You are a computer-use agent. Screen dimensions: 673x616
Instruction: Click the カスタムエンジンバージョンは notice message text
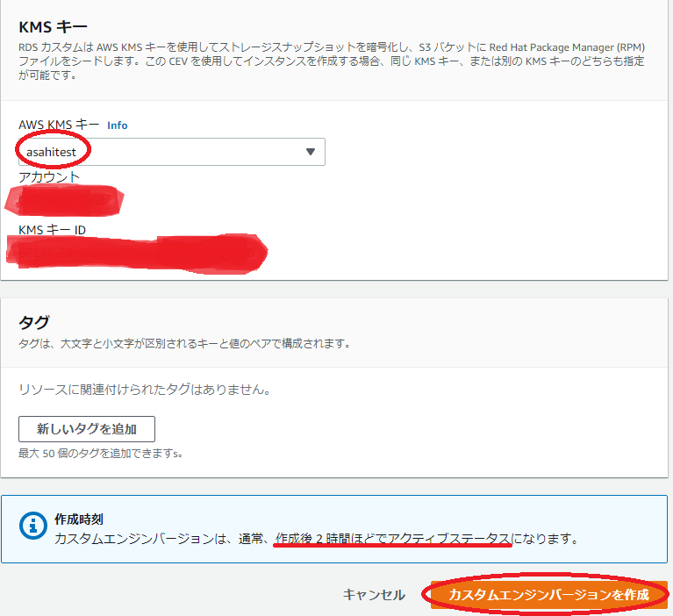(x=317, y=538)
